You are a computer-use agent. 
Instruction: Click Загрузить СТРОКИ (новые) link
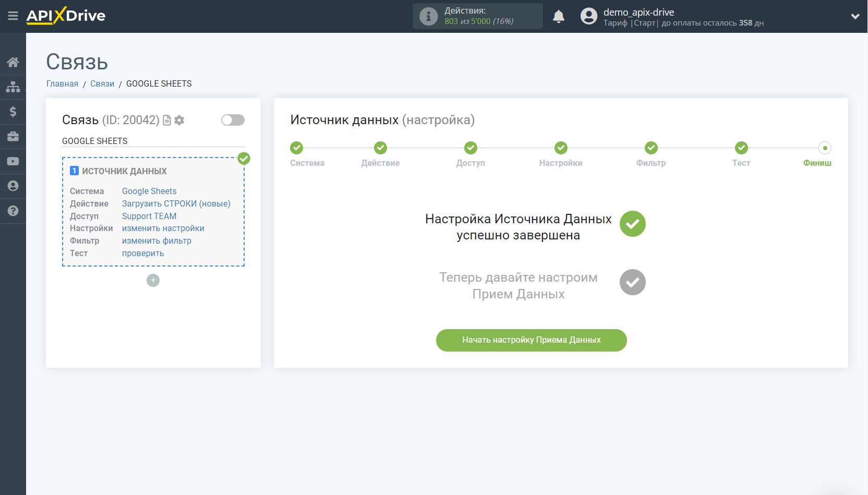(x=176, y=204)
